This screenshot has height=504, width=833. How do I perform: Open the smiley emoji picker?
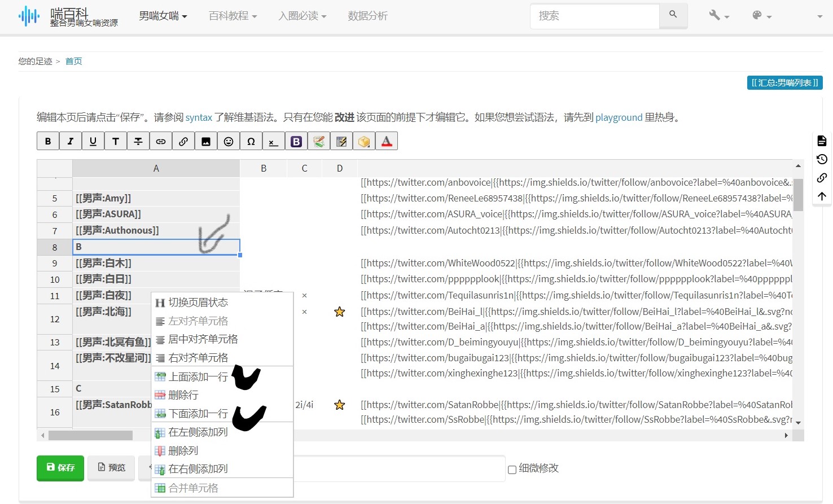229,141
